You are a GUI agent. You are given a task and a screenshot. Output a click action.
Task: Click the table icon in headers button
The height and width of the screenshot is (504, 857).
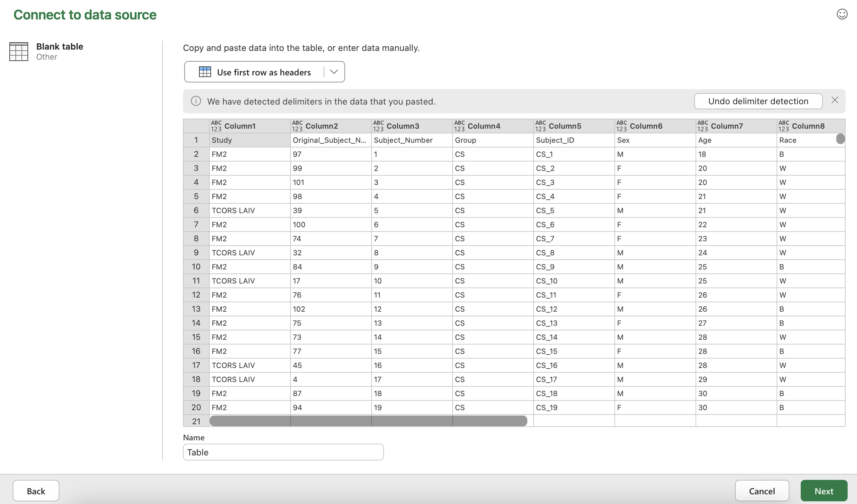pos(205,72)
